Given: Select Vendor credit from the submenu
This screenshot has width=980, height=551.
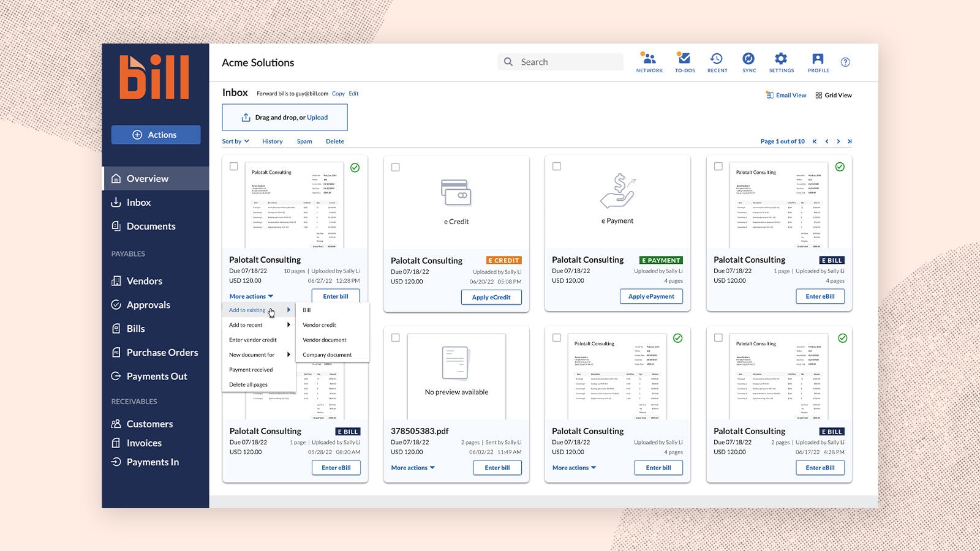Looking at the screenshot, I should point(333,325).
